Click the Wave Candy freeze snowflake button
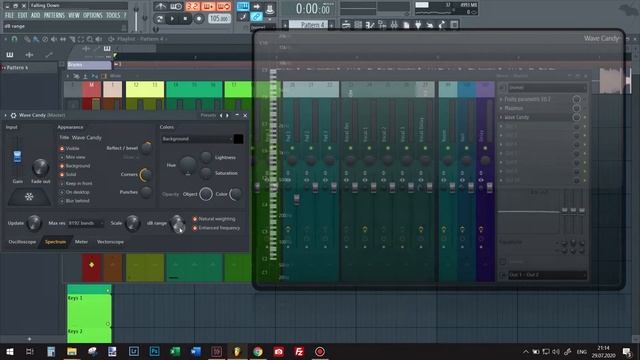The height and width of the screenshot is (360, 640). coord(29,197)
